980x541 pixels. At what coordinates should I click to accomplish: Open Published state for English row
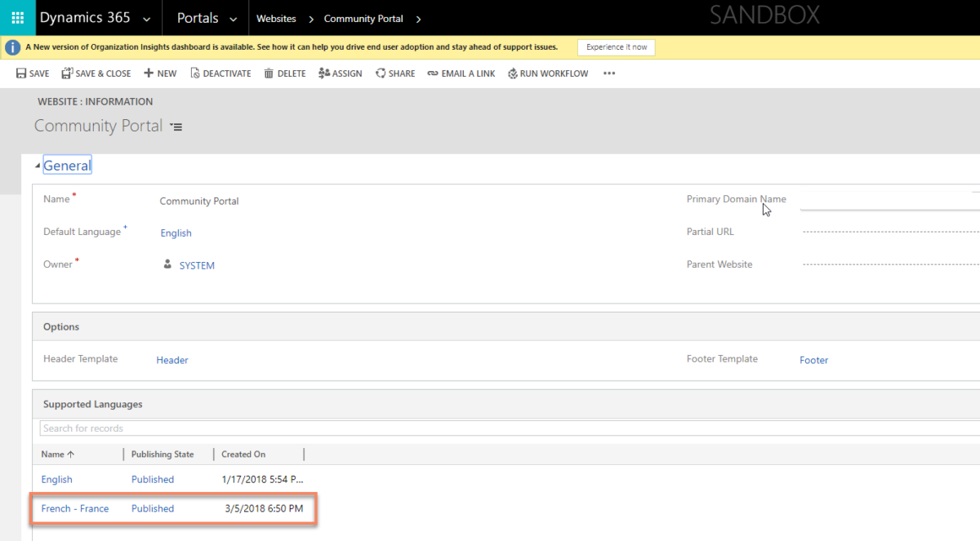click(x=153, y=479)
